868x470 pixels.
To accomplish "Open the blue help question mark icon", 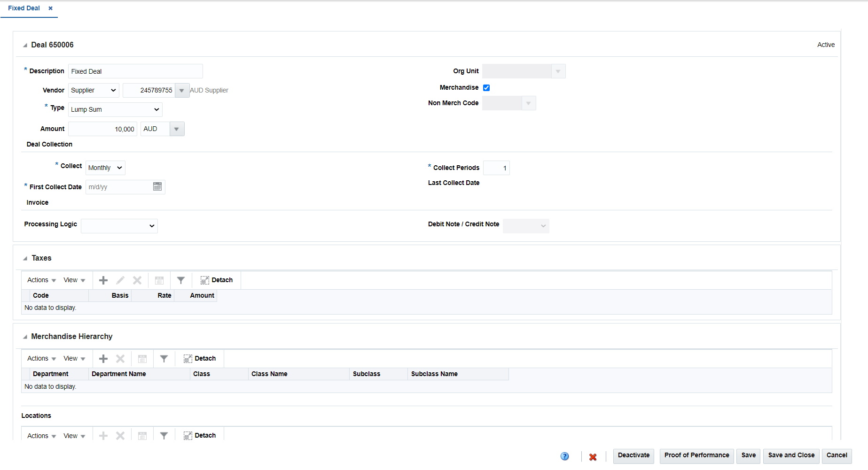I will click(565, 456).
